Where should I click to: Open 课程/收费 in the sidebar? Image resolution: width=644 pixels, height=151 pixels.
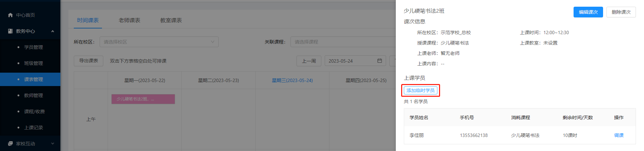tap(35, 111)
